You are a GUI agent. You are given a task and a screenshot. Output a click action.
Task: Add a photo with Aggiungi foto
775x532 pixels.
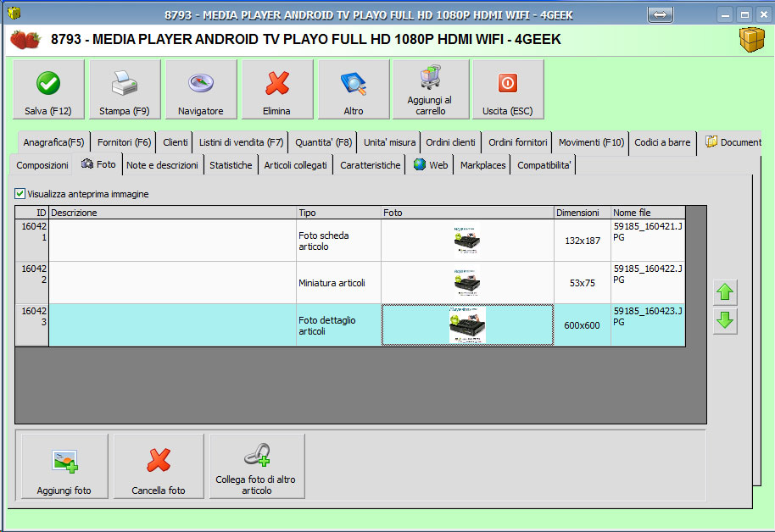coord(64,466)
